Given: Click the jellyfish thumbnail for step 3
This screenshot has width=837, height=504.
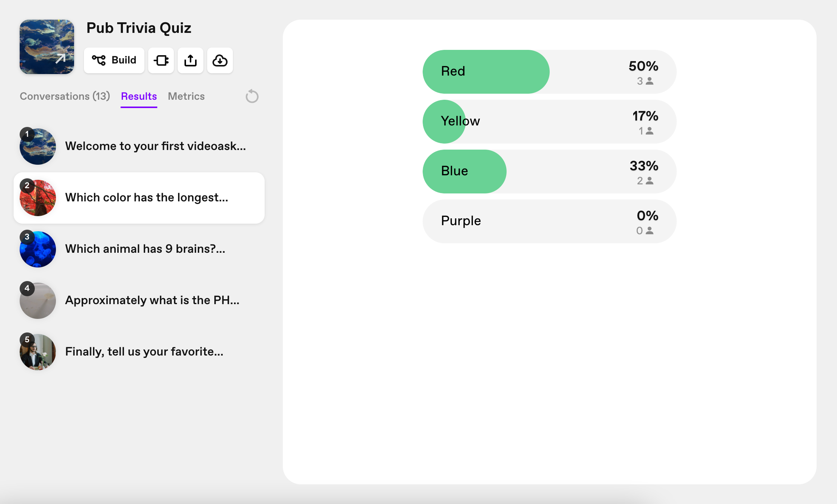Looking at the screenshot, I should [x=38, y=249].
